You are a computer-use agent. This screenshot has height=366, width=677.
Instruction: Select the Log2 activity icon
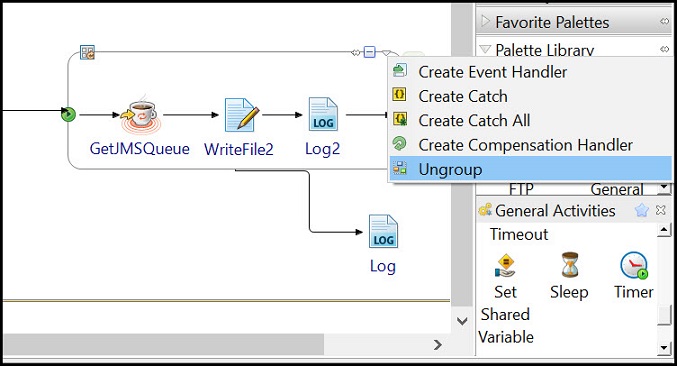[x=323, y=114]
